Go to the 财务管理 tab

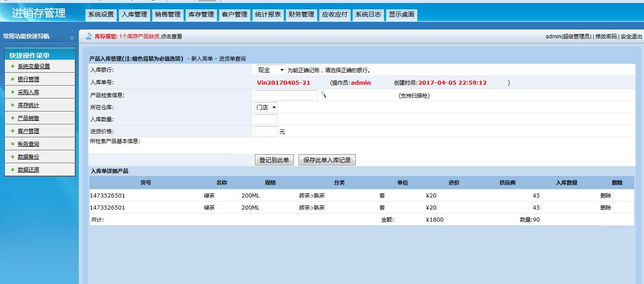point(301,15)
